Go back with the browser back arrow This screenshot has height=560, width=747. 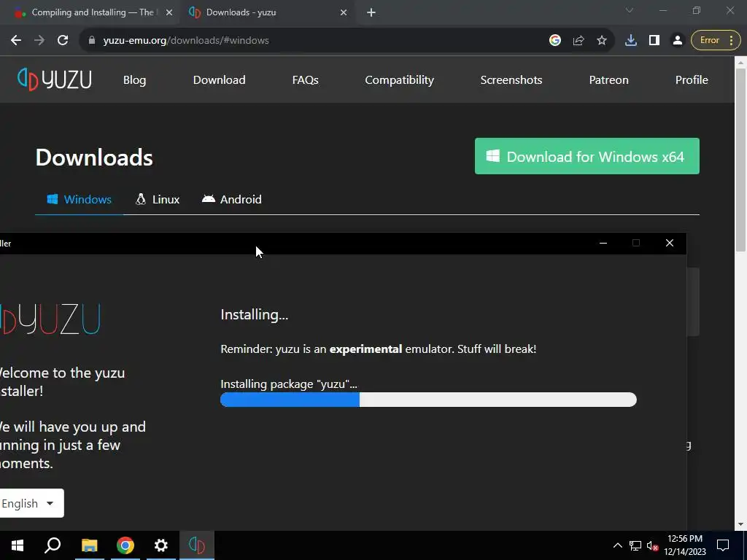(16, 41)
